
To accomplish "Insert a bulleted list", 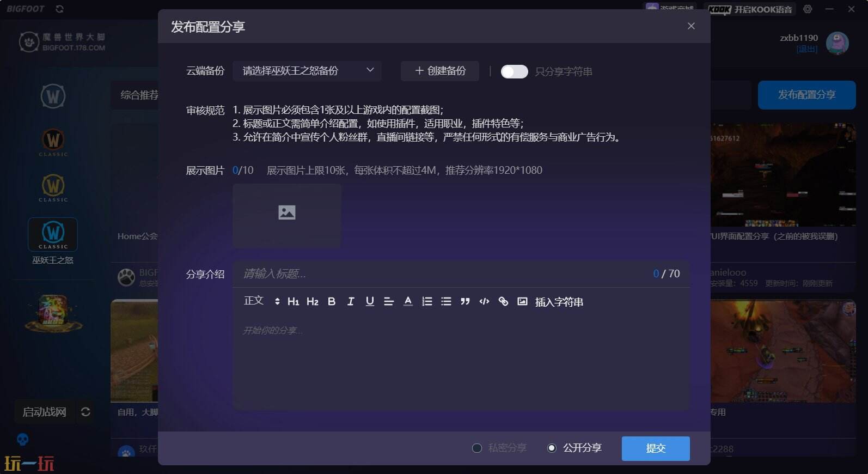I will (x=446, y=301).
